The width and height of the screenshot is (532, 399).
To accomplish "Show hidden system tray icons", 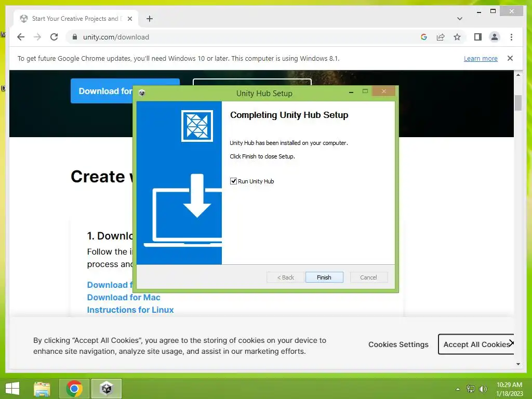I will pyautogui.click(x=458, y=389).
